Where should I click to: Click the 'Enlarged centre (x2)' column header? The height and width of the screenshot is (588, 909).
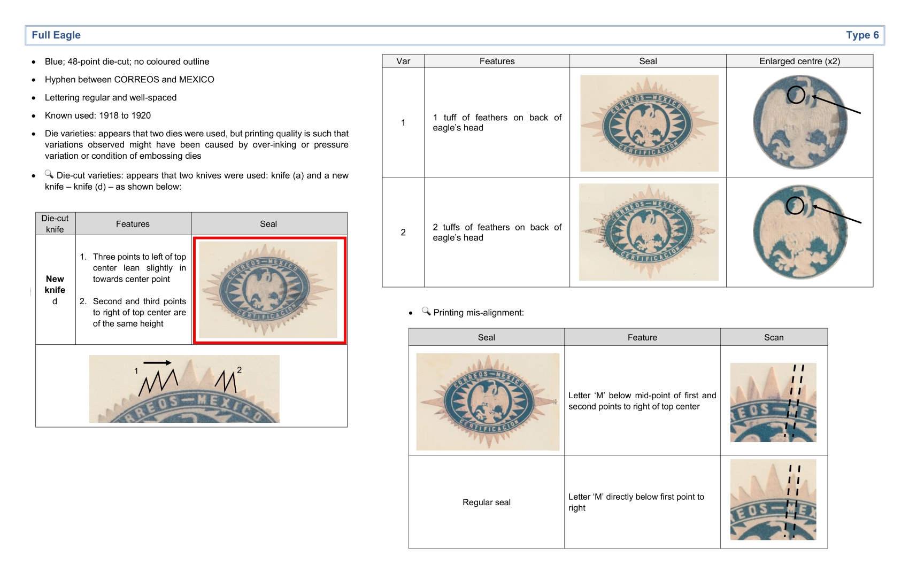(799, 61)
